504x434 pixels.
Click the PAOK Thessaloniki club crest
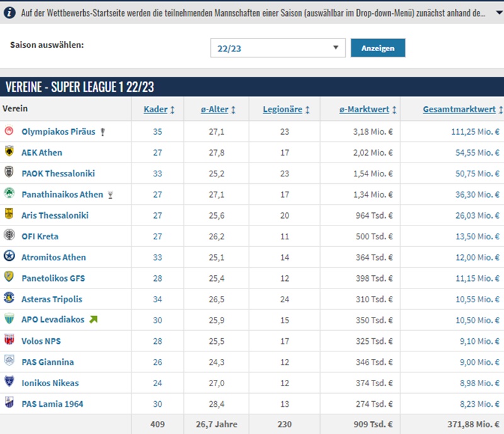[x=9, y=172]
